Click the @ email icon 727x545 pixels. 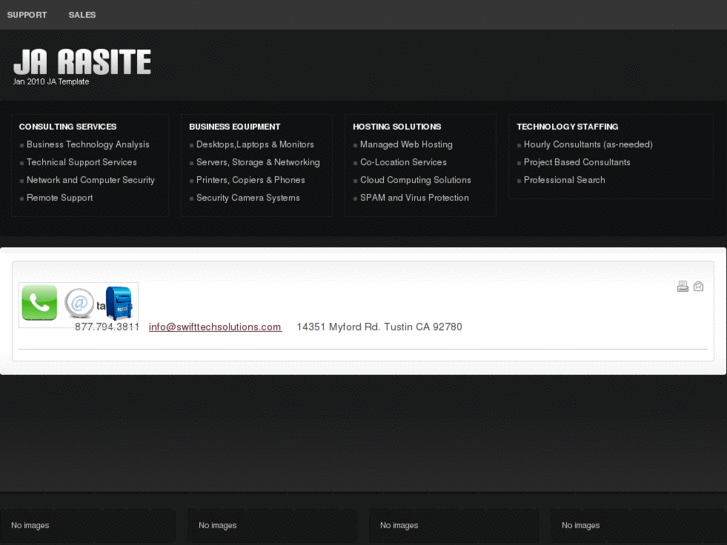point(79,303)
